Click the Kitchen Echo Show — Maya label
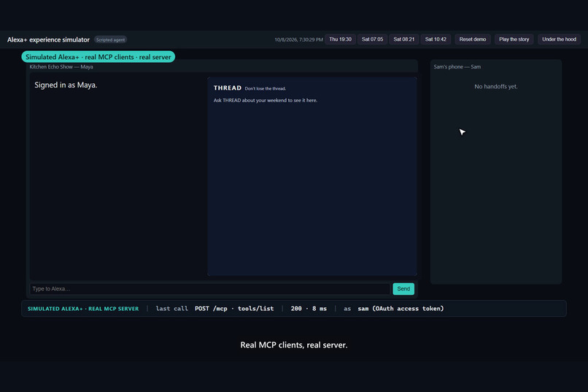This screenshot has width=588, height=392. (x=61, y=66)
